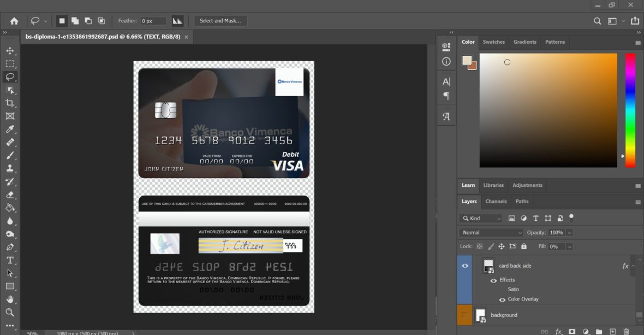Select the Move tool

[x=10, y=51]
